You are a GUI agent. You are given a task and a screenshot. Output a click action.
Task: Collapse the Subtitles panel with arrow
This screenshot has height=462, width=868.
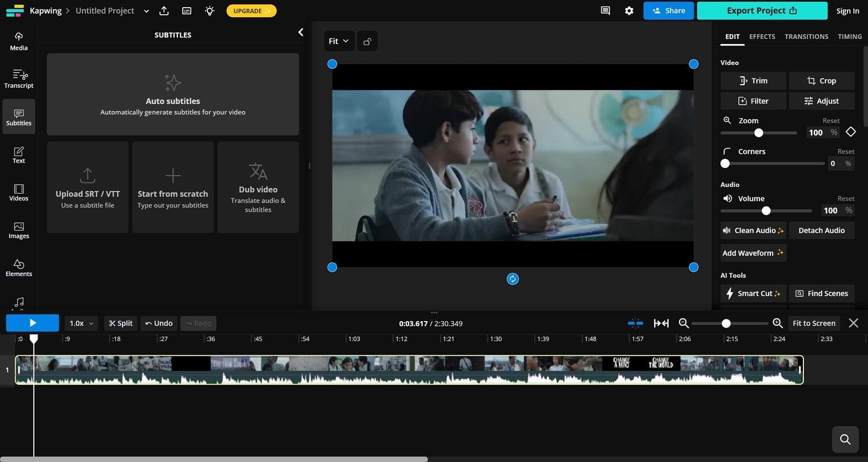pos(301,33)
